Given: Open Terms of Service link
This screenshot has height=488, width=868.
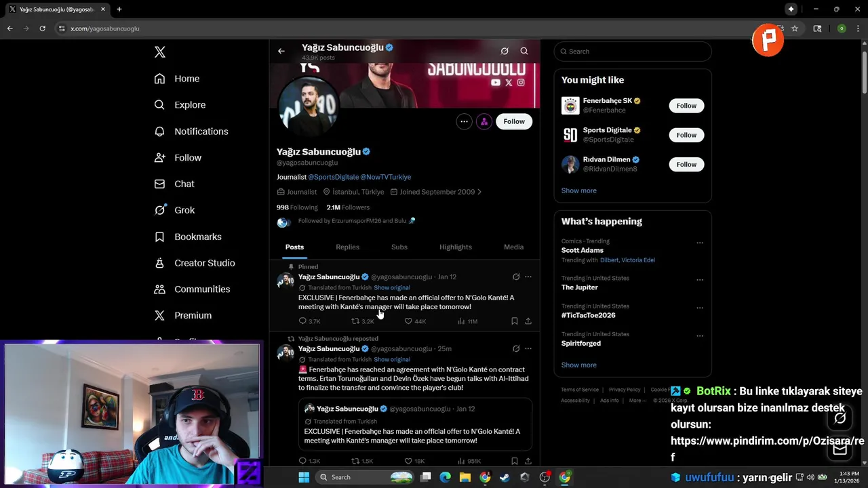Looking at the screenshot, I should (580, 390).
